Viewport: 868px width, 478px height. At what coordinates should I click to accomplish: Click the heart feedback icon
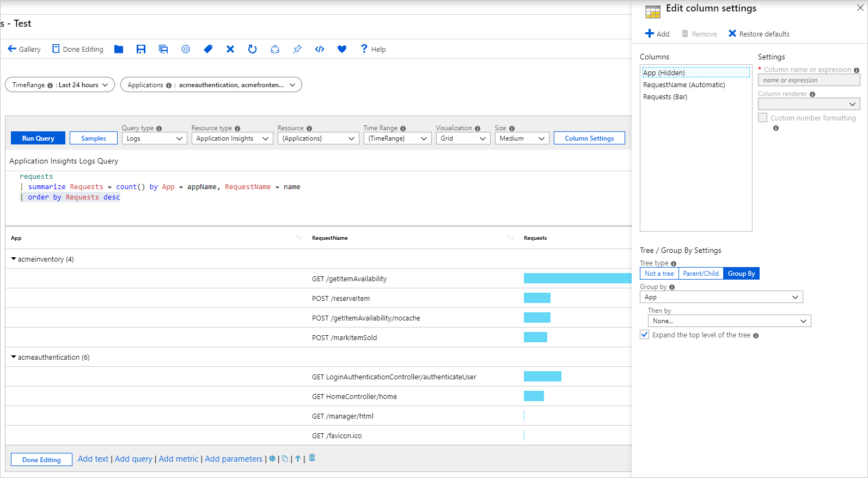pyautogui.click(x=342, y=49)
